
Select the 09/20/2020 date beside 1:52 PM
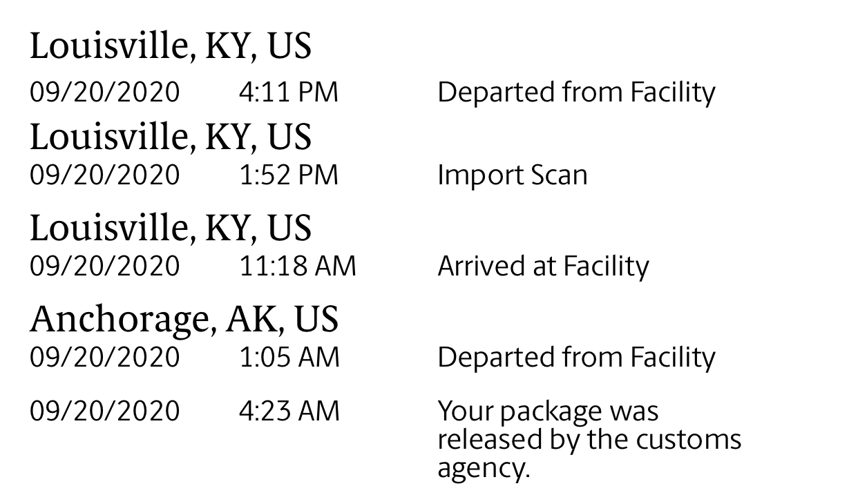coord(104,175)
